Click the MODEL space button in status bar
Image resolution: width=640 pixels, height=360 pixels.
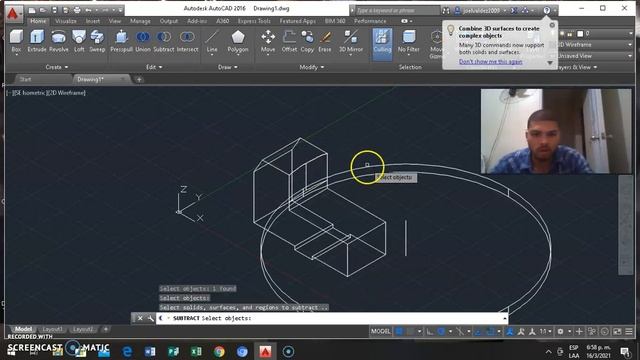[380, 331]
